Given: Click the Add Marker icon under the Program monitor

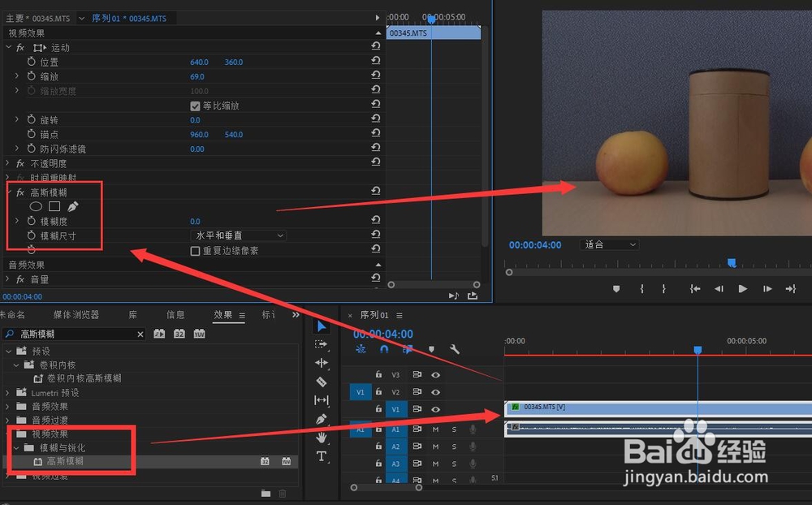Looking at the screenshot, I should click(617, 288).
